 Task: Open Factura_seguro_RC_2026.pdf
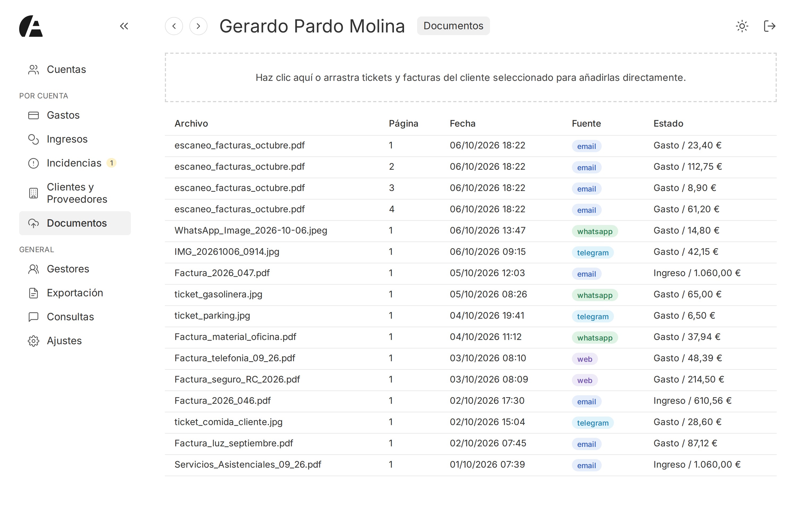pos(471,380)
